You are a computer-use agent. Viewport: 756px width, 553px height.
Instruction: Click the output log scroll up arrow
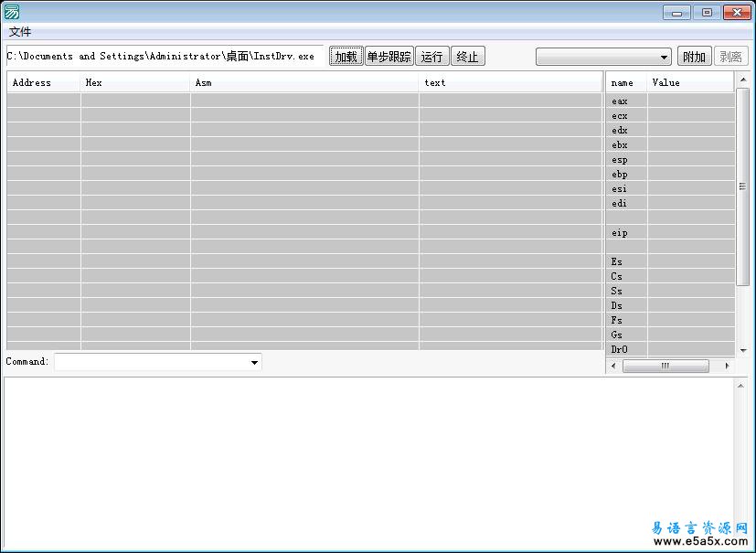point(740,387)
